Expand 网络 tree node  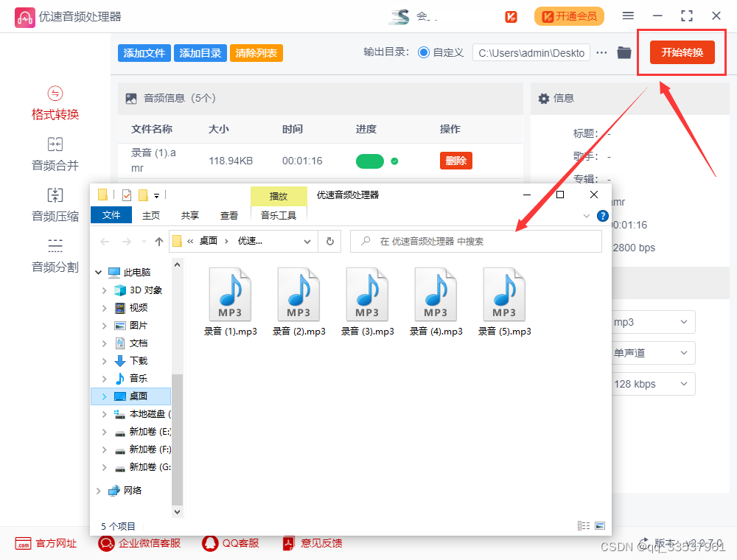coord(98,491)
